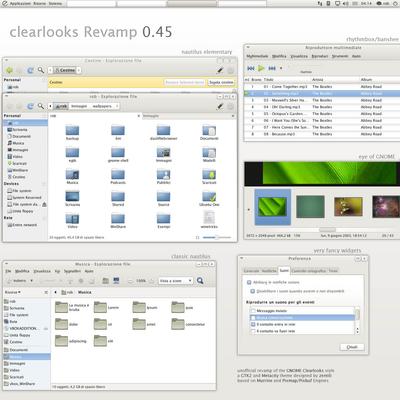Open Visualizza menu in classic Nautilus window
Image resolution: width=400 pixels, height=400 pixels.
pos(42,271)
